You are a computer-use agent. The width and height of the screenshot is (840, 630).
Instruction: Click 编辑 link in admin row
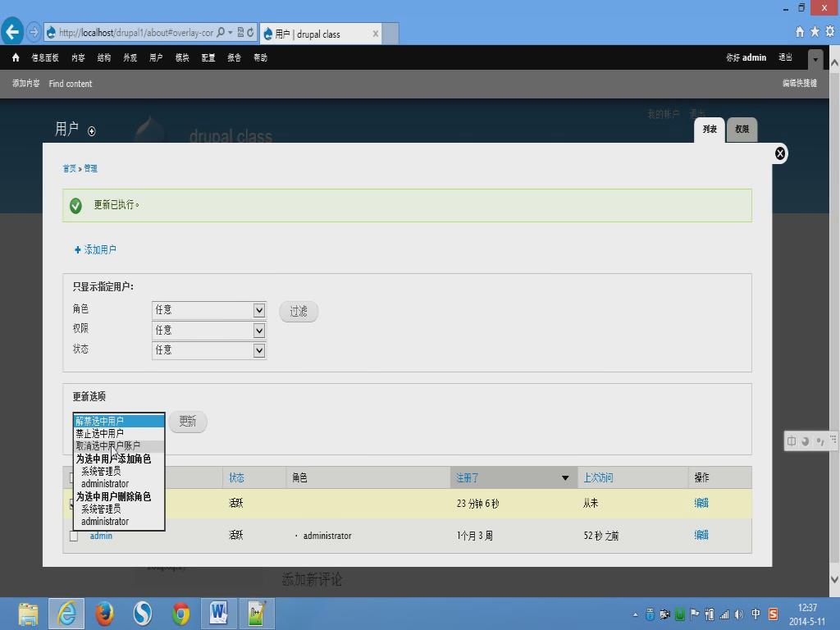click(x=701, y=535)
